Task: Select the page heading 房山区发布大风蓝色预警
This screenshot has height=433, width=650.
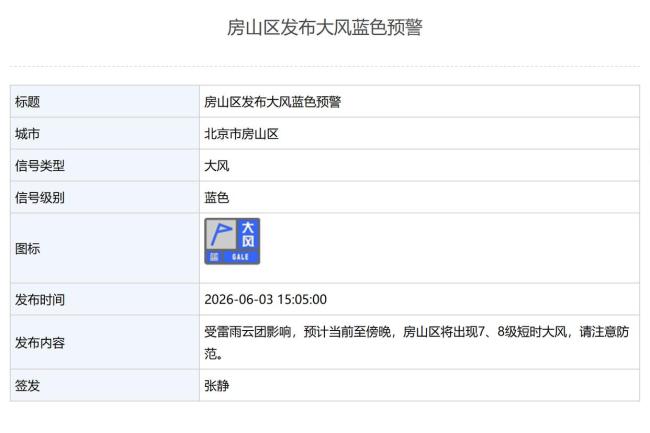Action: 325,27
